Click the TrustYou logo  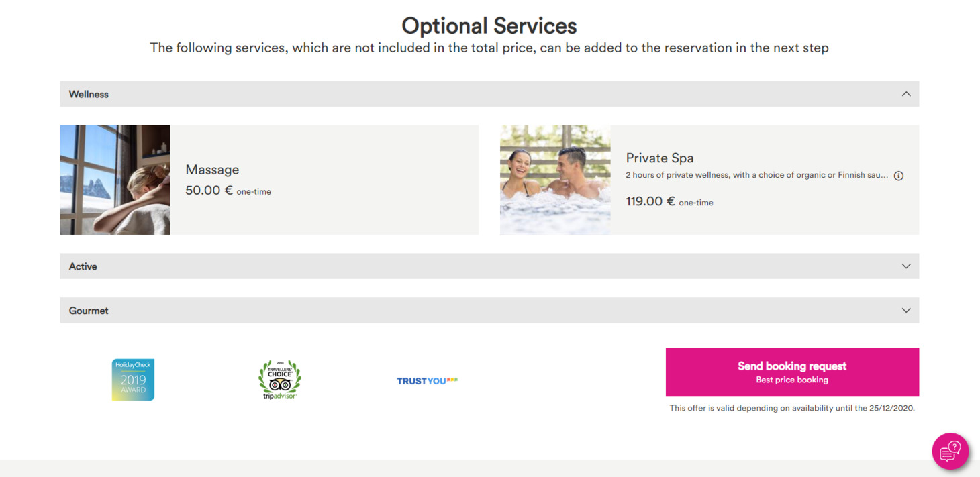pyautogui.click(x=427, y=381)
